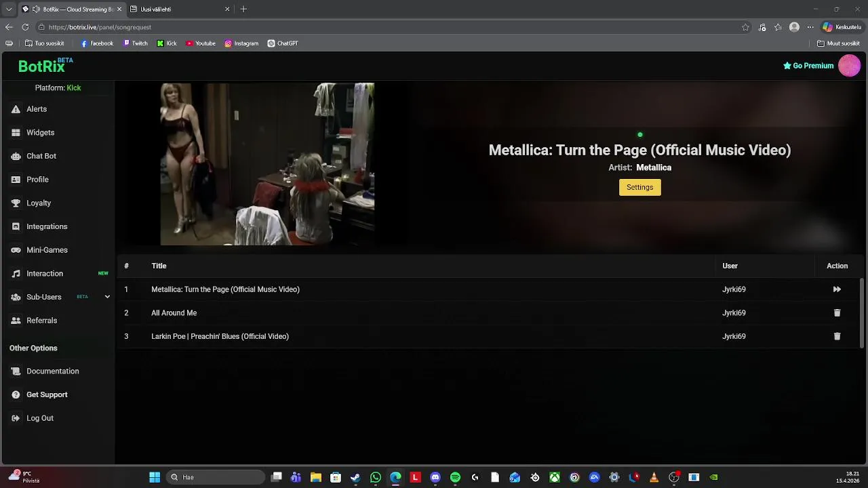Click the Go Premium star link
The width and height of the screenshot is (868, 488).
[x=808, y=66]
